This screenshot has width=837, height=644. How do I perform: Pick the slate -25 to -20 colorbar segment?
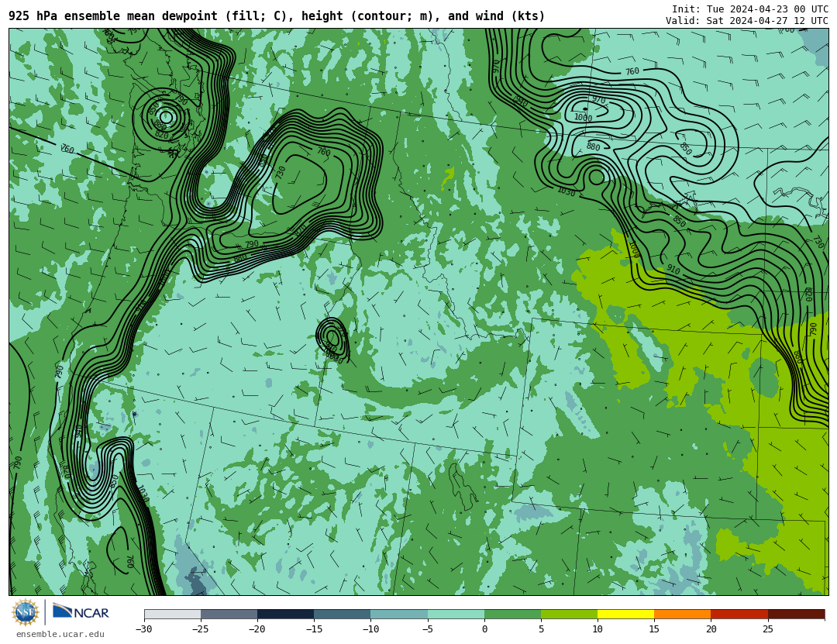229,615
